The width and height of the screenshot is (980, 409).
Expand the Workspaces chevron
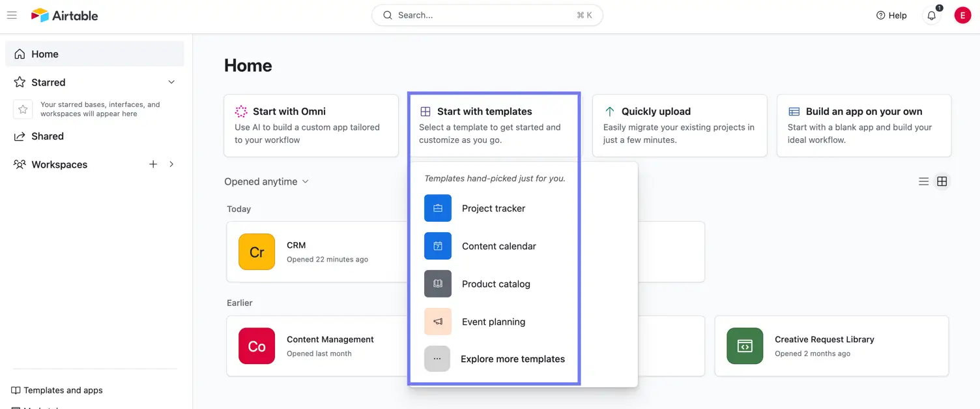(171, 164)
